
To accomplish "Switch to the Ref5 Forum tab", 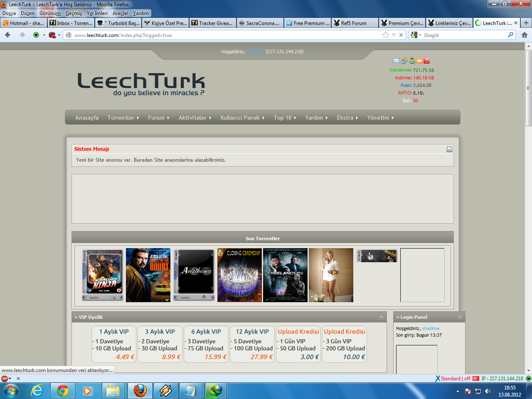I will (x=355, y=23).
